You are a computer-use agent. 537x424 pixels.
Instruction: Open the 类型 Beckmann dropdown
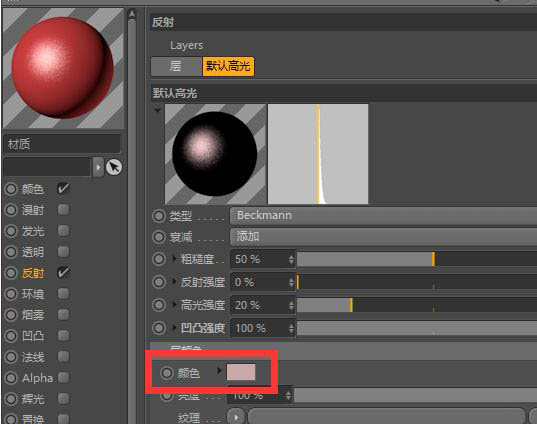384,216
